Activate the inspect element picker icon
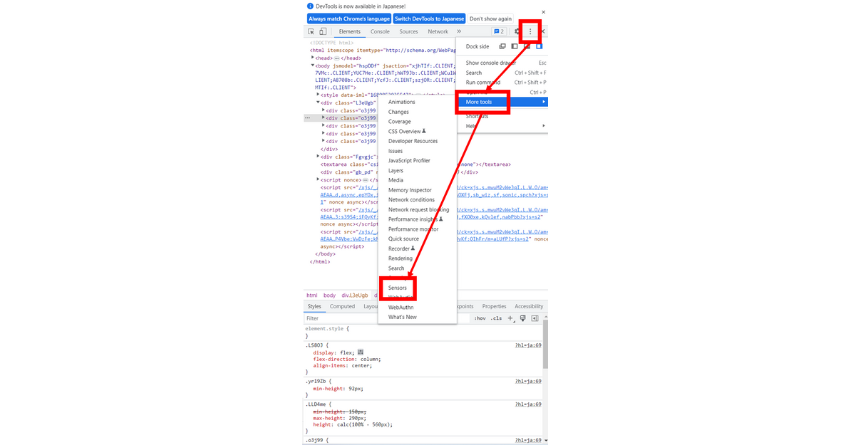Viewport: 850px width, 445px height. coord(311,31)
